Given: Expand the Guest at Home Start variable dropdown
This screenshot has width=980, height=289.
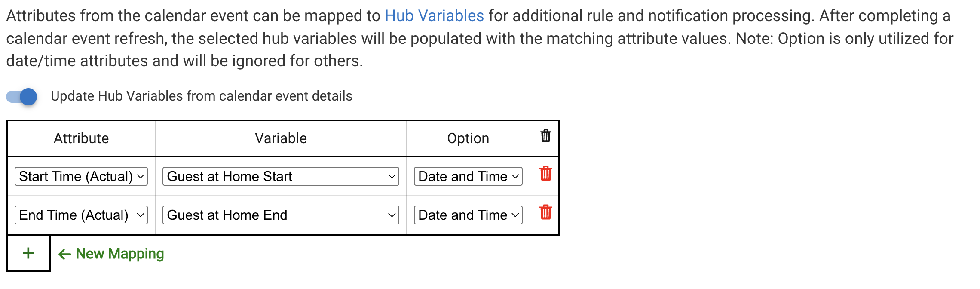Looking at the screenshot, I should click(281, 177).
